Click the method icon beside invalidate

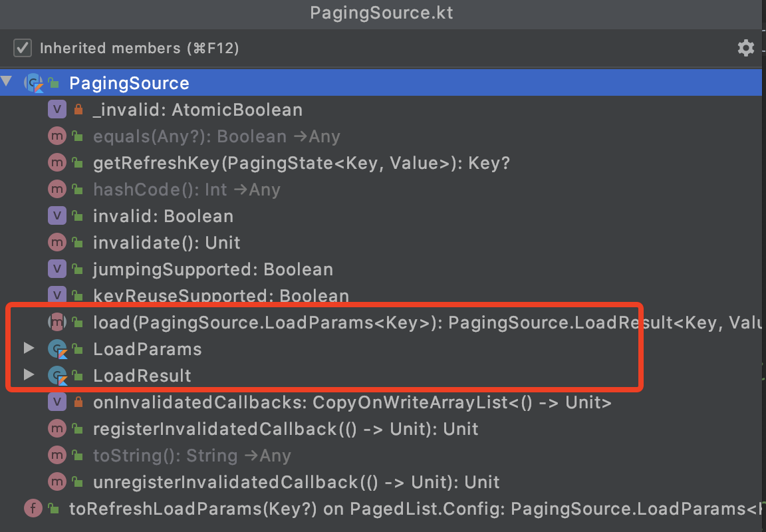57,242
